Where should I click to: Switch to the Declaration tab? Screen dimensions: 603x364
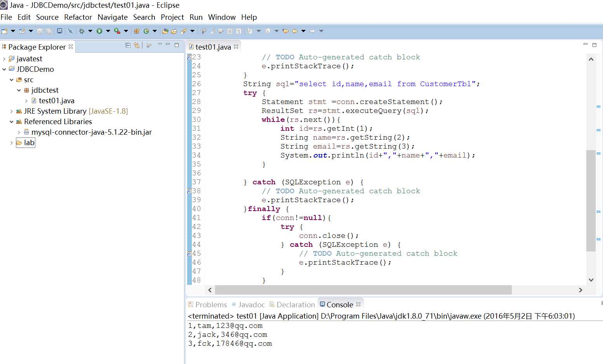pos(292,305)
